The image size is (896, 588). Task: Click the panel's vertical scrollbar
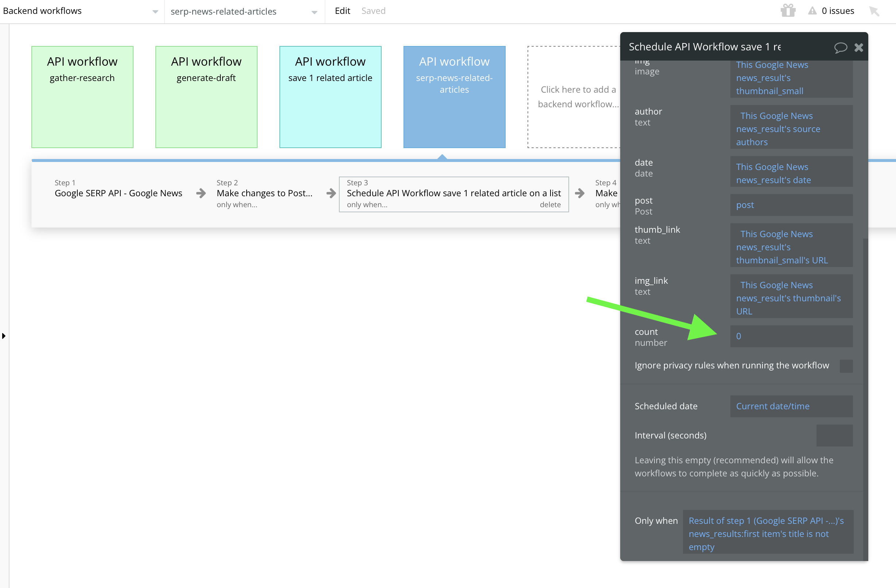click(x=865, y=399)
